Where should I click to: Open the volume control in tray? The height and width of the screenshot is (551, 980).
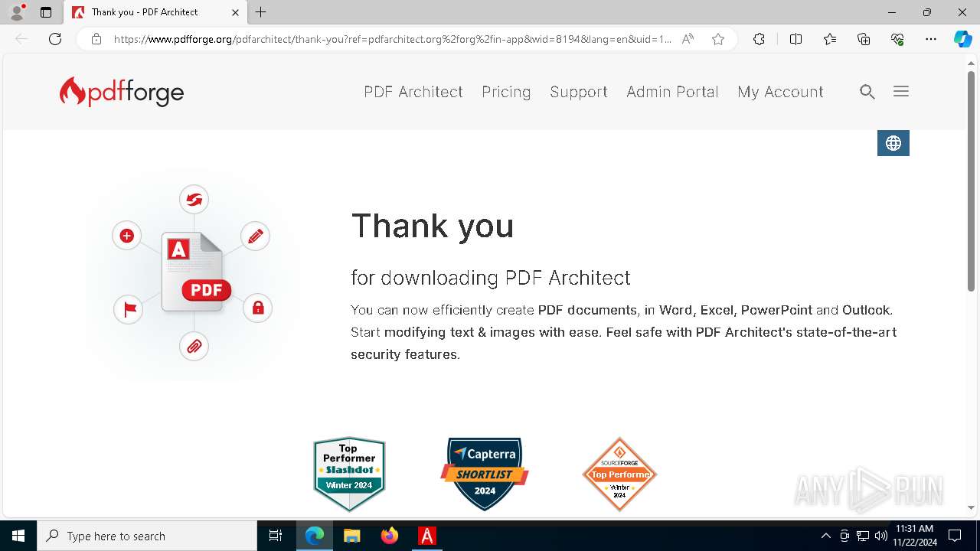coord(881,536)
